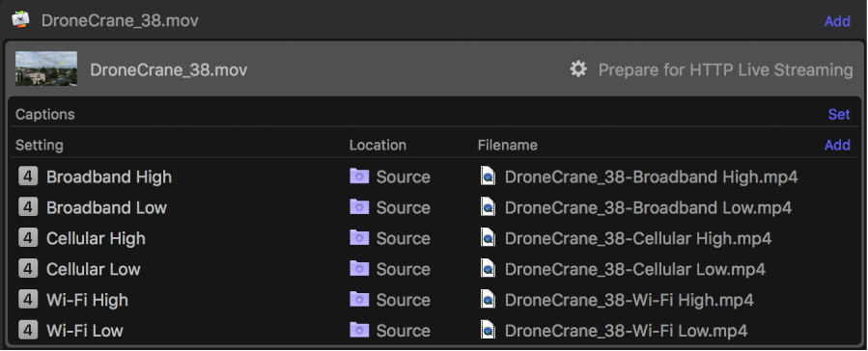The width and height of the screenshot is (868, 351).
Task: Click the Compressor app icon beside DroneCrane_38.mov title
Action: tap(20, 19)
